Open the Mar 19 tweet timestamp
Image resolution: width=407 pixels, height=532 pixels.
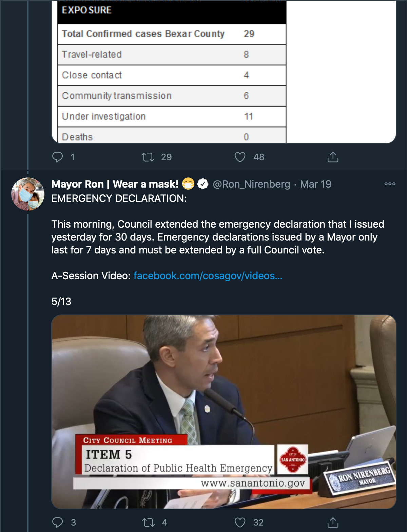point(315,184)
